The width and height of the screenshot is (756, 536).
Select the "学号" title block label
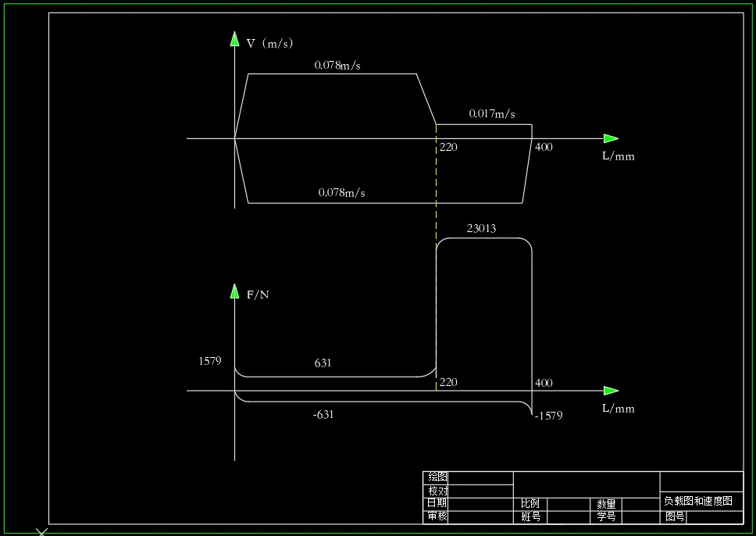click(x=606, y=516)
